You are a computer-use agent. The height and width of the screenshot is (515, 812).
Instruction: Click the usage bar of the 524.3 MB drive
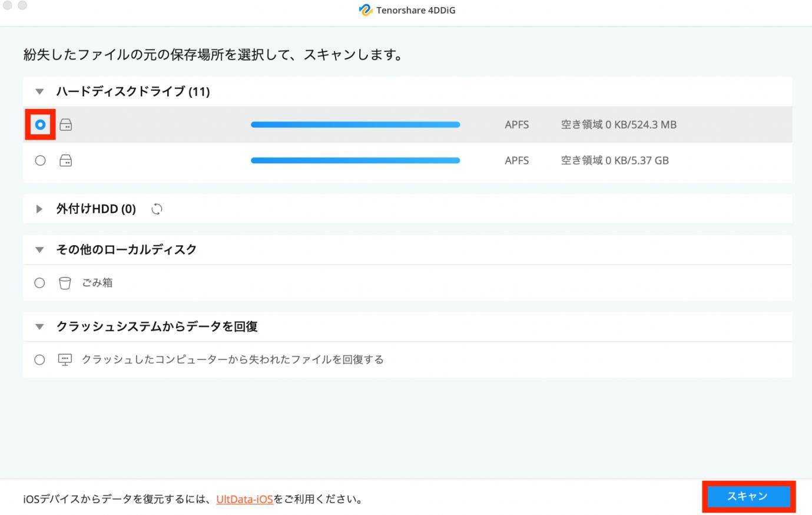[x=355, y=124]
